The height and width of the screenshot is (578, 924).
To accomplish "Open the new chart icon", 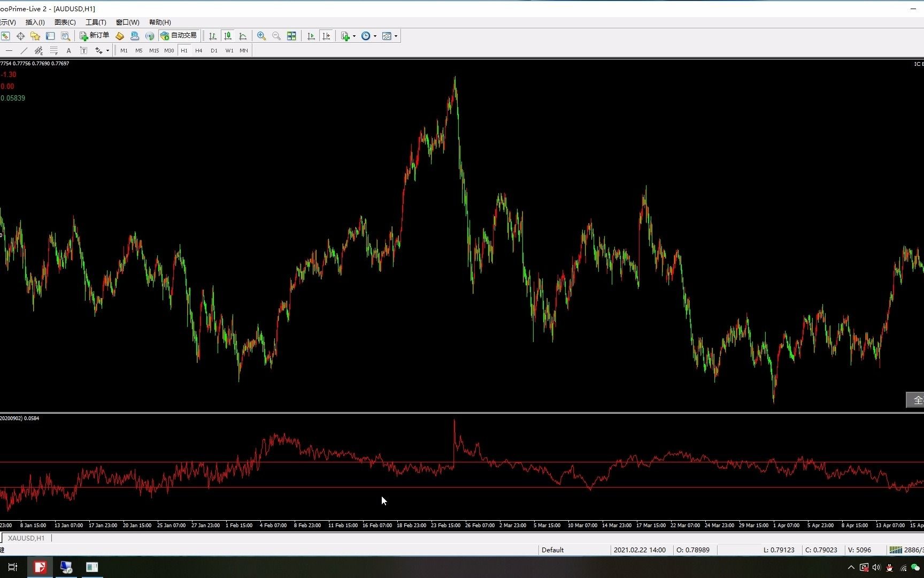I will pyautogui.click(x=5, y=36).
